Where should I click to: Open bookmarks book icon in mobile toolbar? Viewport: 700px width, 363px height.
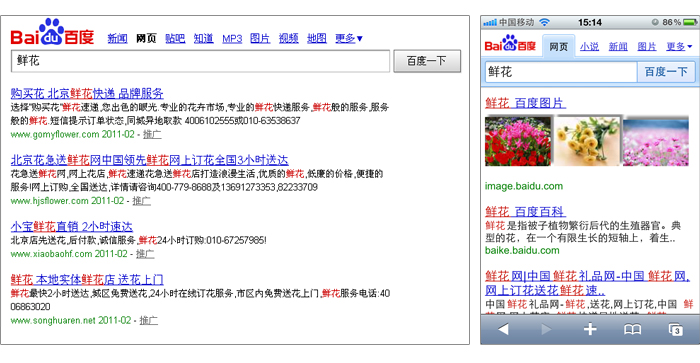pyautogui.click(x=632, y=330)
